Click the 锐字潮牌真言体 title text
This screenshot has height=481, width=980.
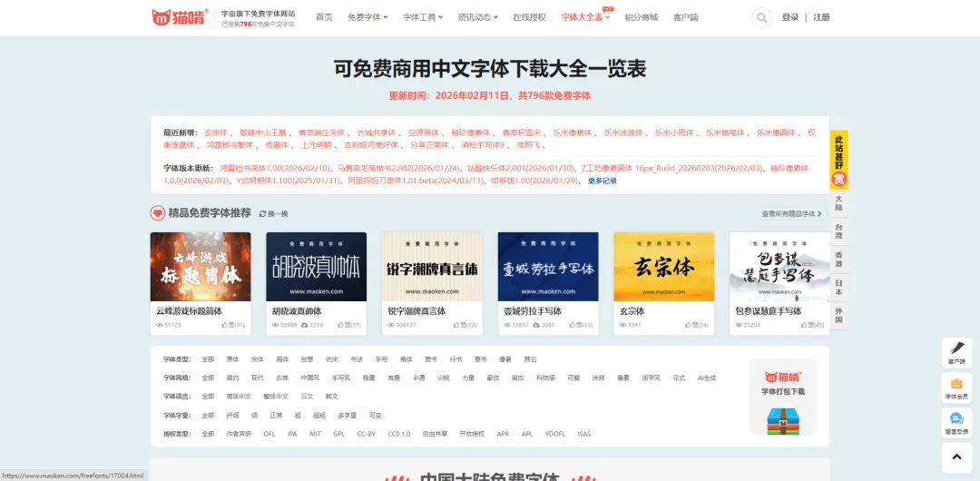coord(416,311)
